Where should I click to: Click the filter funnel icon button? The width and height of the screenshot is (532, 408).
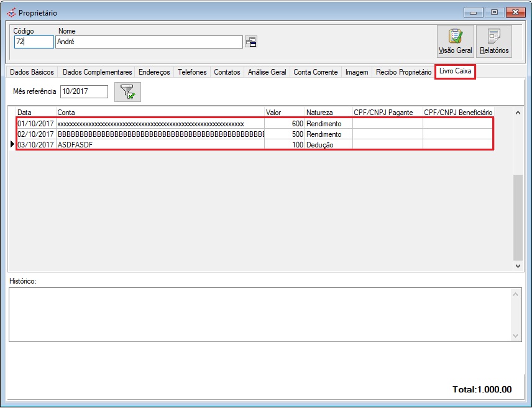[x=127, y=92]
